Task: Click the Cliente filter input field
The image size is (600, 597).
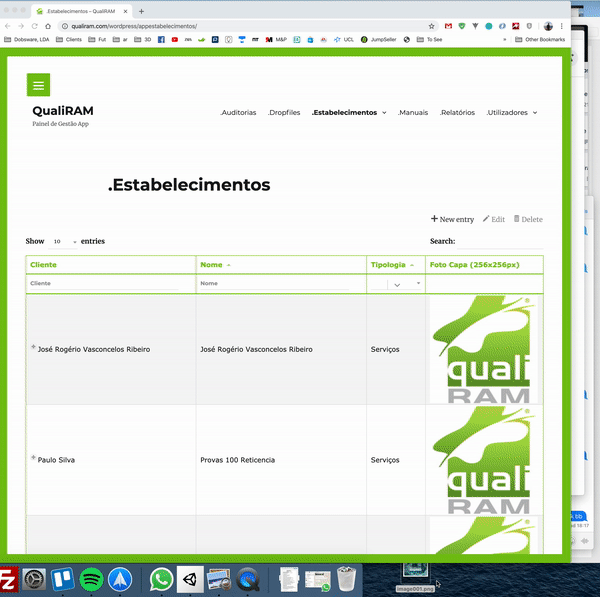Action: pyautogui.click(x=103, y=284)
